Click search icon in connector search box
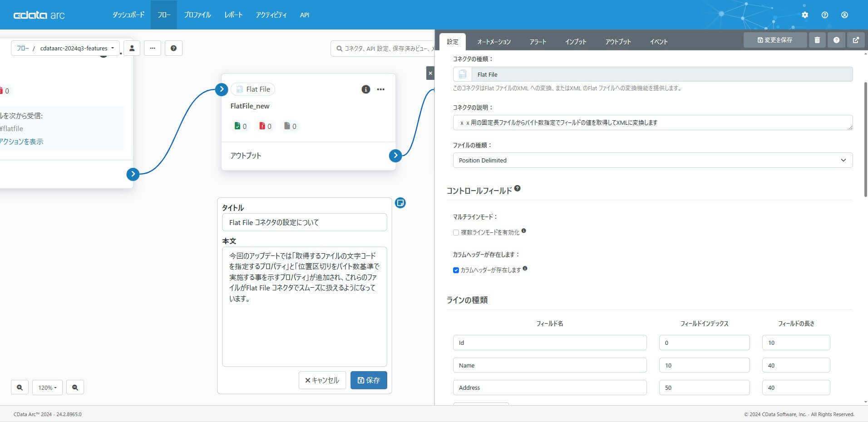 click(339, 48)
